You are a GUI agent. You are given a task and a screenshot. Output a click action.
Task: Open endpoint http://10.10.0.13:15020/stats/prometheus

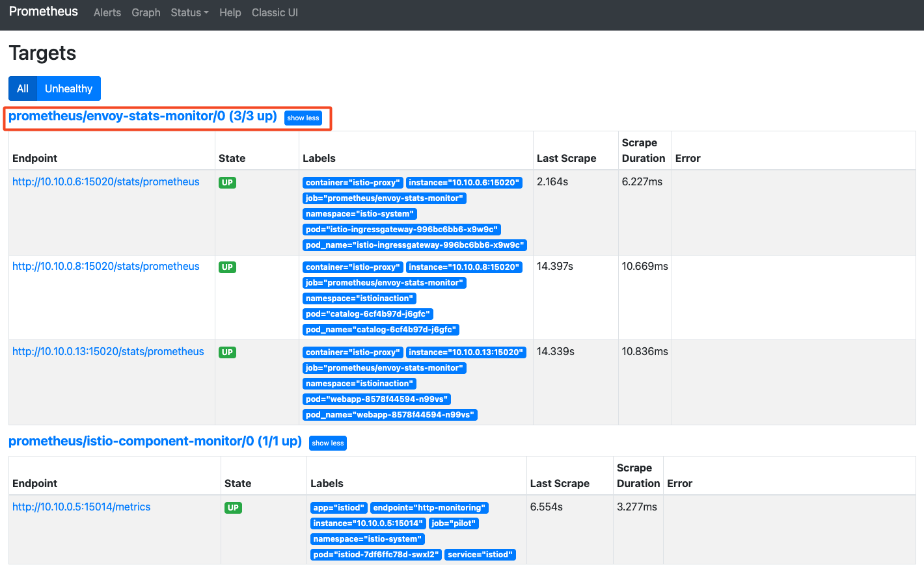[x=108, y=351]
